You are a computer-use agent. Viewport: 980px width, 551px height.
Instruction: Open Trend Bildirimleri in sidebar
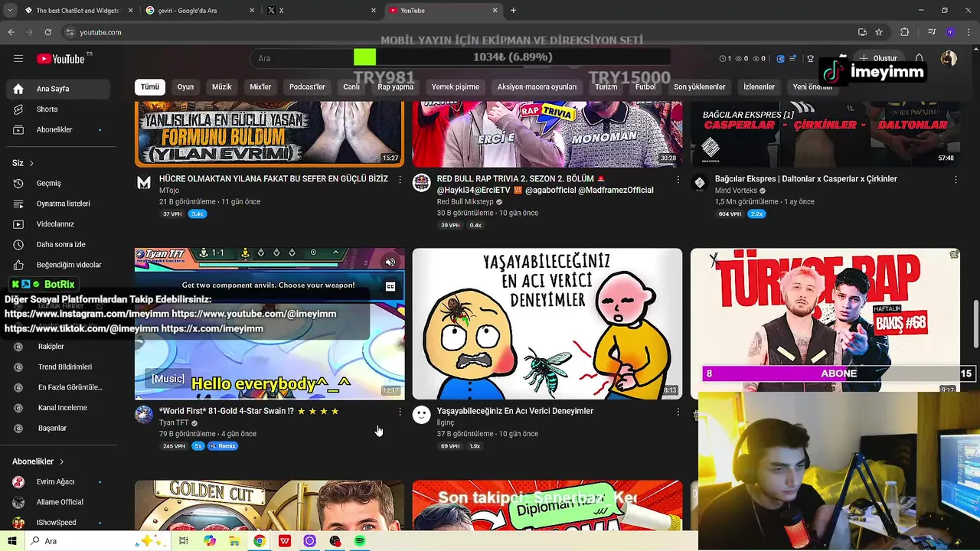58,367
